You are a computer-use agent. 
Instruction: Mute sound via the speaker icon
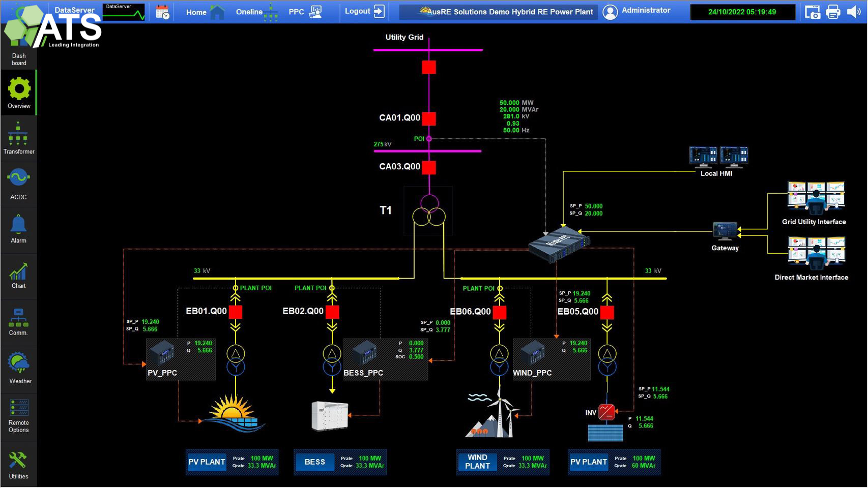pyautogui.click(x=853, y=12)
